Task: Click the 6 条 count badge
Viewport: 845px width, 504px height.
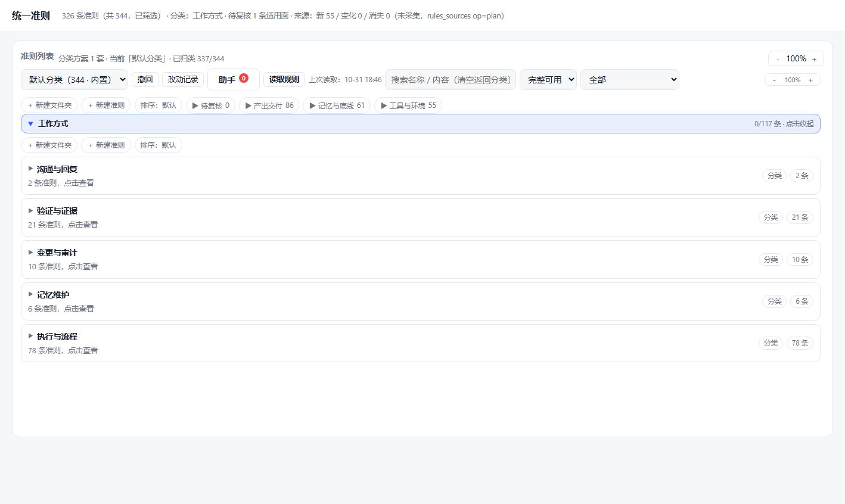Action: (802, 301)
